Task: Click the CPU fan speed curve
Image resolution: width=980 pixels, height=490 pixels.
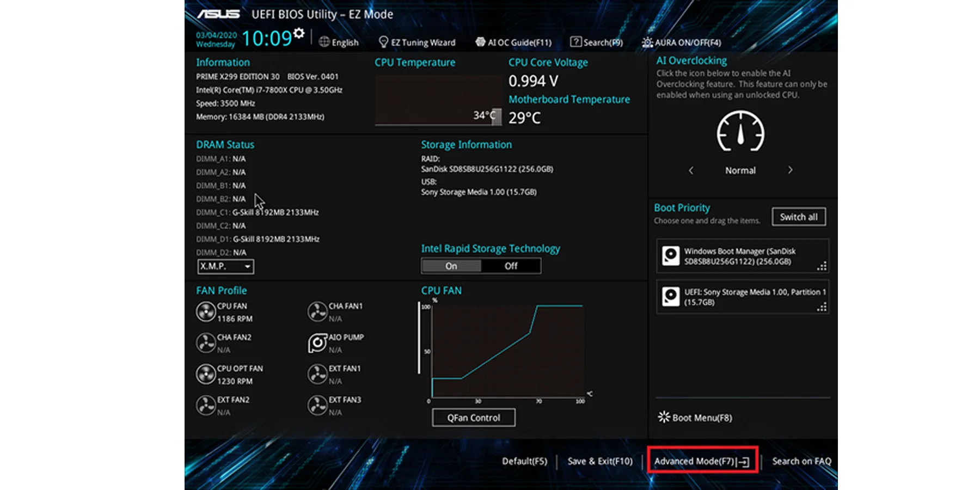Action: point(506,348)
